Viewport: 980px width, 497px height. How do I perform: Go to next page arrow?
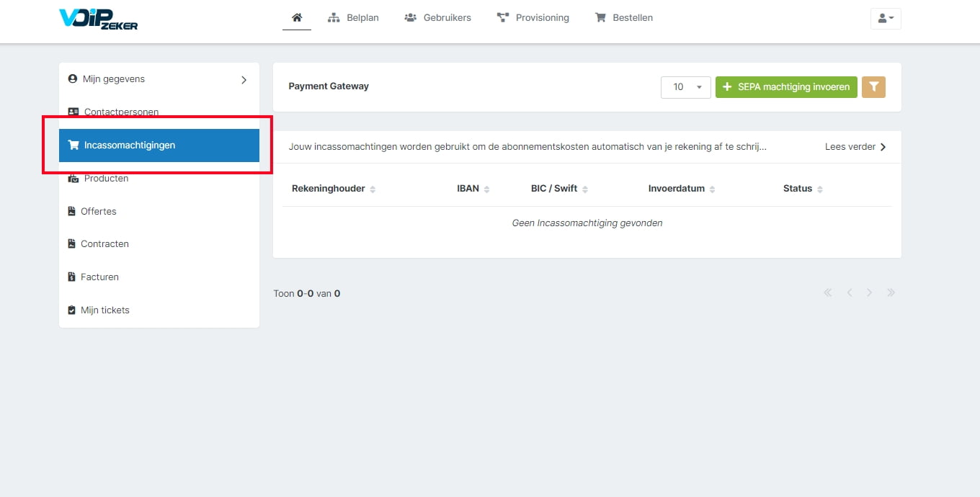pyautogui.click(x=870, y=293)
